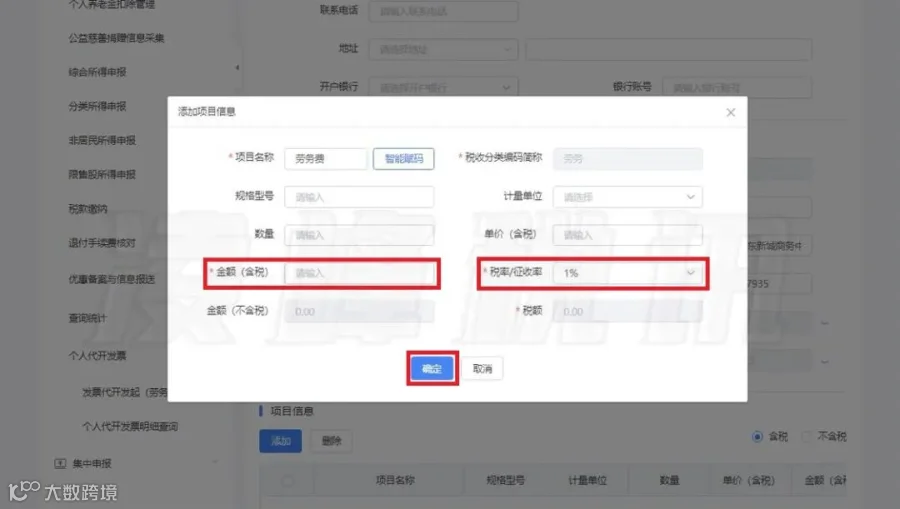Click the 单价（含税）table column header
900x509 pixels.
point(748,480)
